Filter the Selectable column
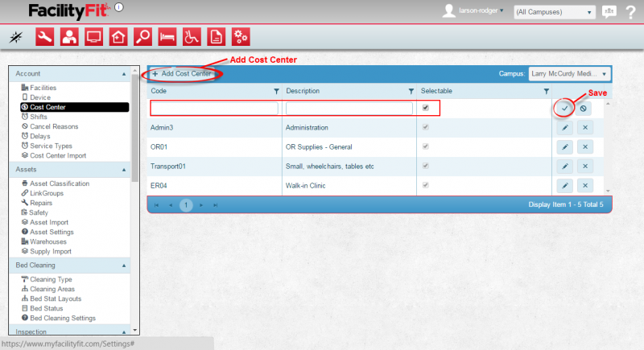Screen dimensions: 644x350 coord(547,92)
